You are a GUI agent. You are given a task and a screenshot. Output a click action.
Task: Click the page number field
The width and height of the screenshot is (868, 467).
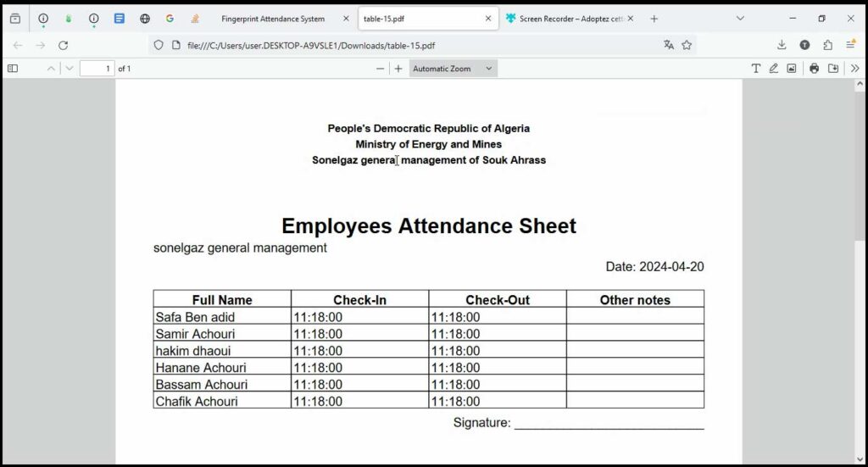pos(97,69)
